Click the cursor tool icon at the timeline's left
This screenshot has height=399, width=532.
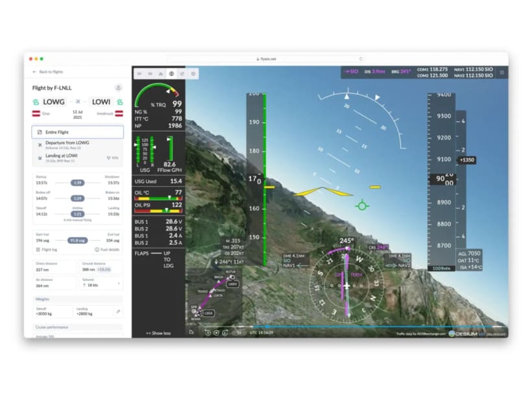[191, 332]
